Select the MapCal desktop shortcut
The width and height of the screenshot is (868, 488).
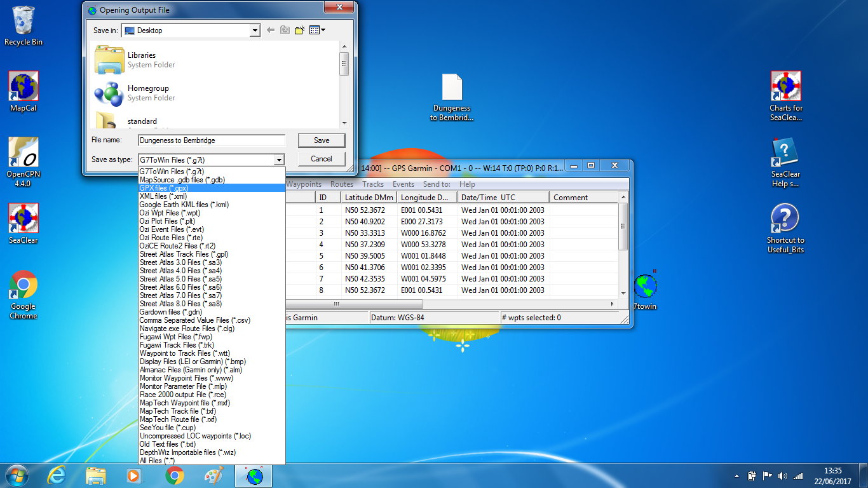coord(24,86)
